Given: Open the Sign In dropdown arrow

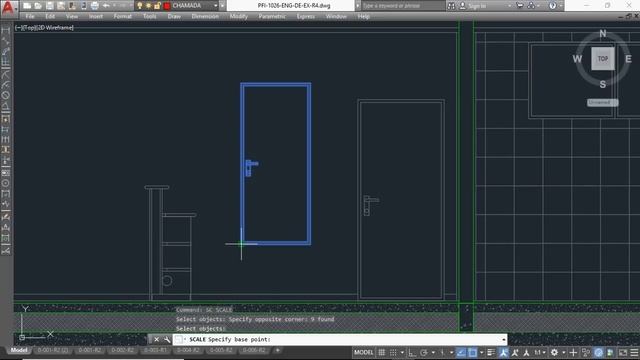Looking at the screenshot, I should tap(509, 6).
